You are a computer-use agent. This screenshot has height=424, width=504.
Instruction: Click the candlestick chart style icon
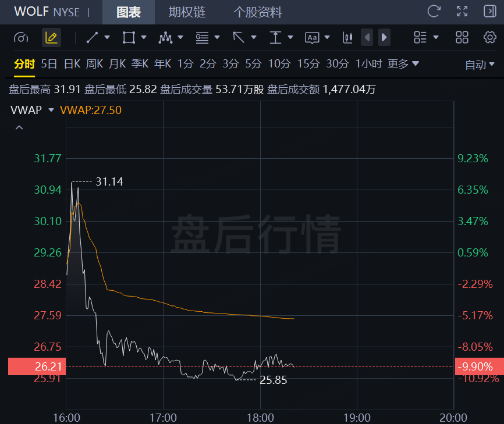coord(347,38)
